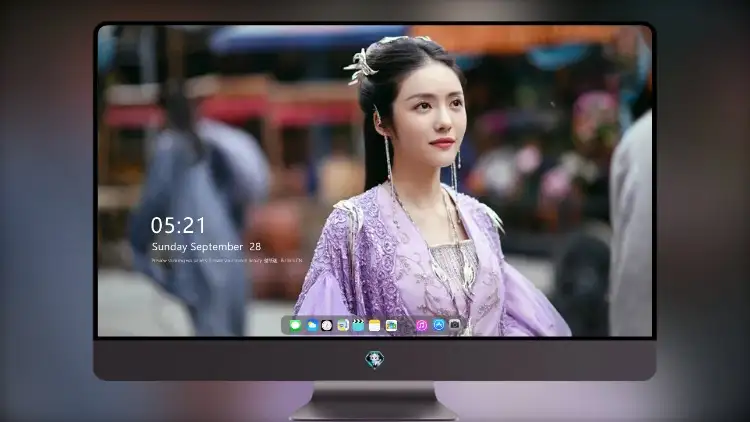Open the green Messages app in dock

point(296,325)
